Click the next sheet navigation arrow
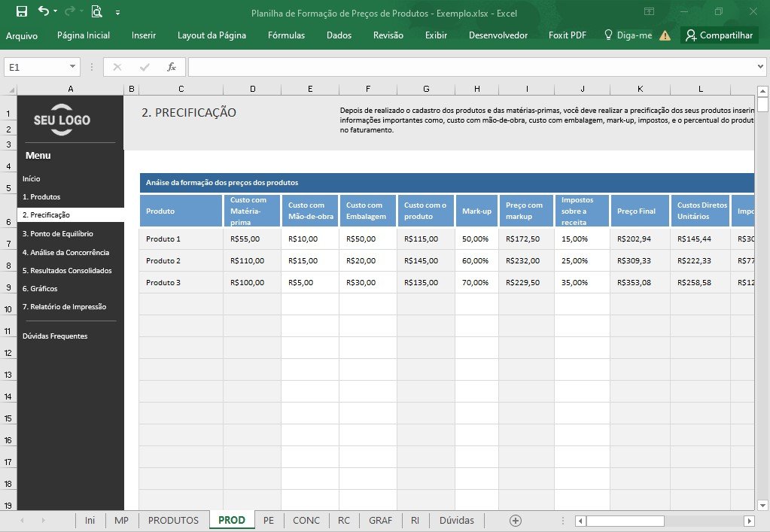The width and height of the screenshot is (770, 532). point(43,520)
